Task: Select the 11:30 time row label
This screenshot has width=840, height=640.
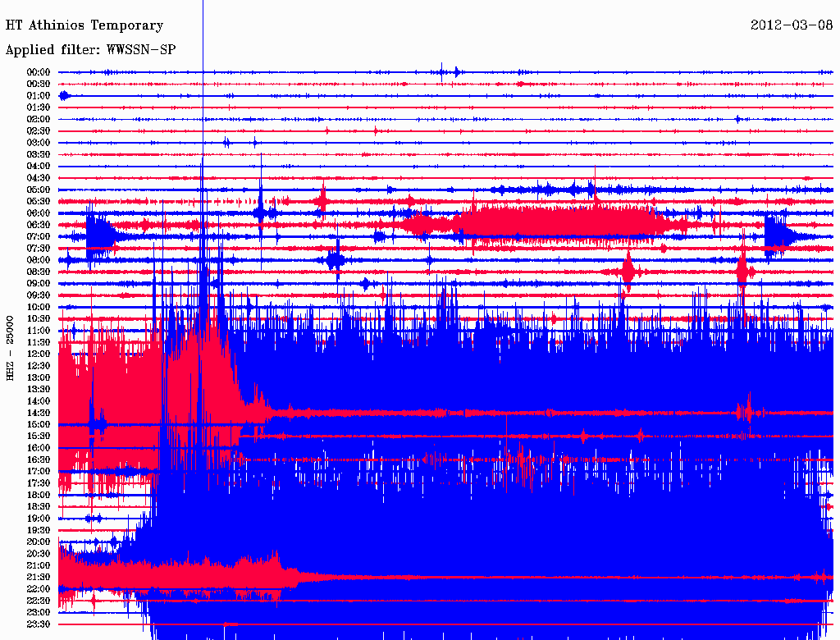Action: pos(39,342)
